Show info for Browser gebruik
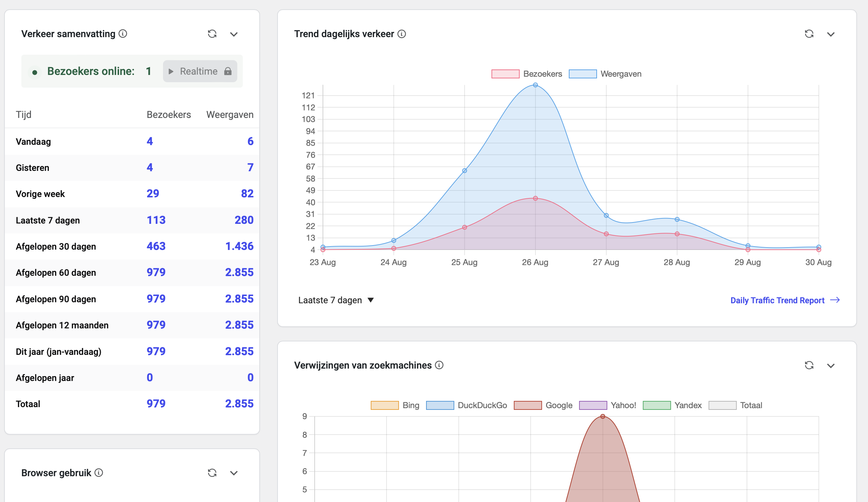 [99, 472]
